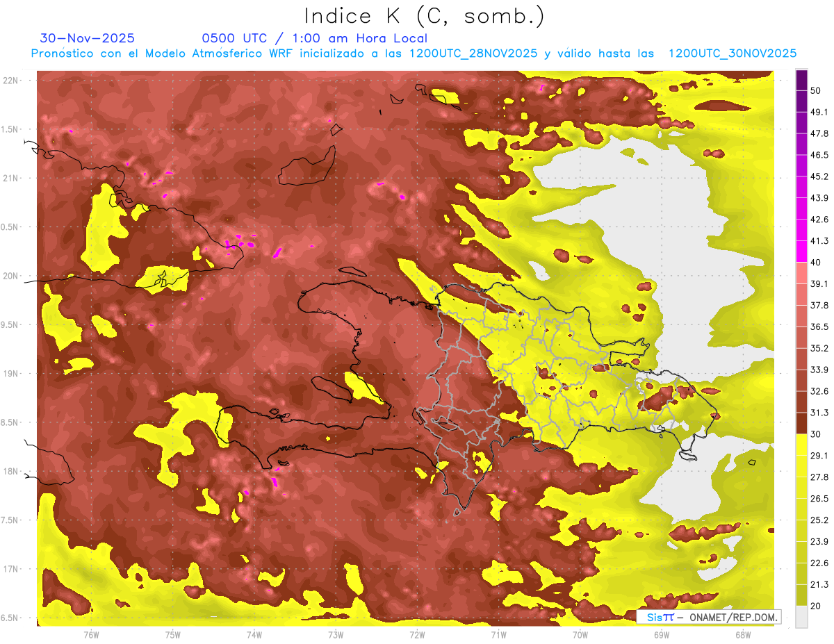Click the colorbar value '47.8'
The width and height of the screenshot is (834, 644).
pos(819,134)
